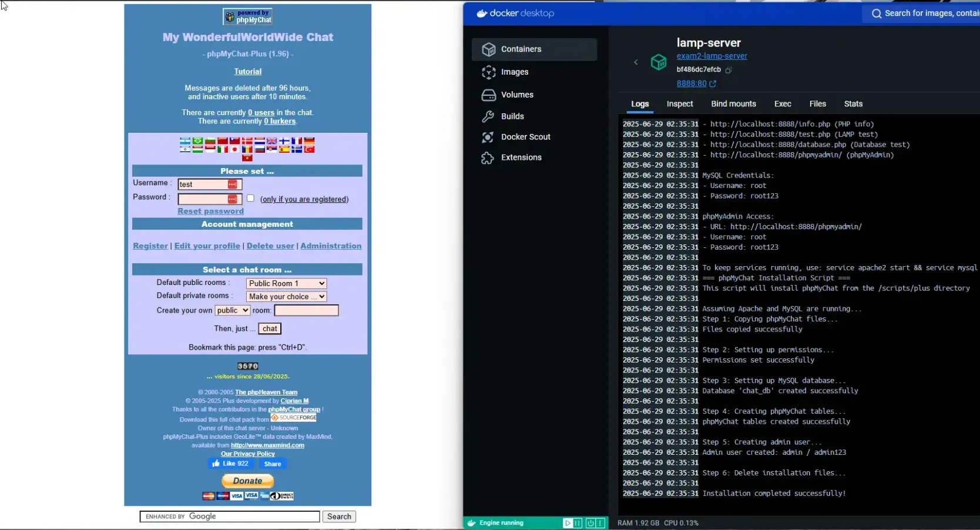Select the Images sidebar icon
Image resolution: width=980 pixels, height=530 pixels.
[515, 72]
